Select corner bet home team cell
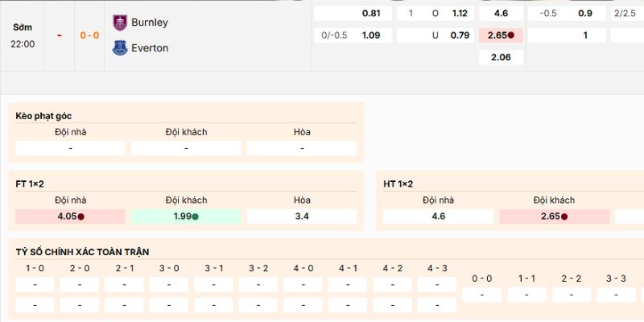The image size is (644, 322). pos(70,148)
